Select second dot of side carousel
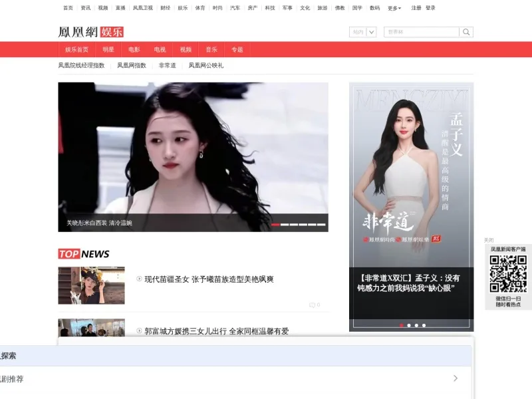The height and width of the screenshot is (399, 532). pos(409,325)
